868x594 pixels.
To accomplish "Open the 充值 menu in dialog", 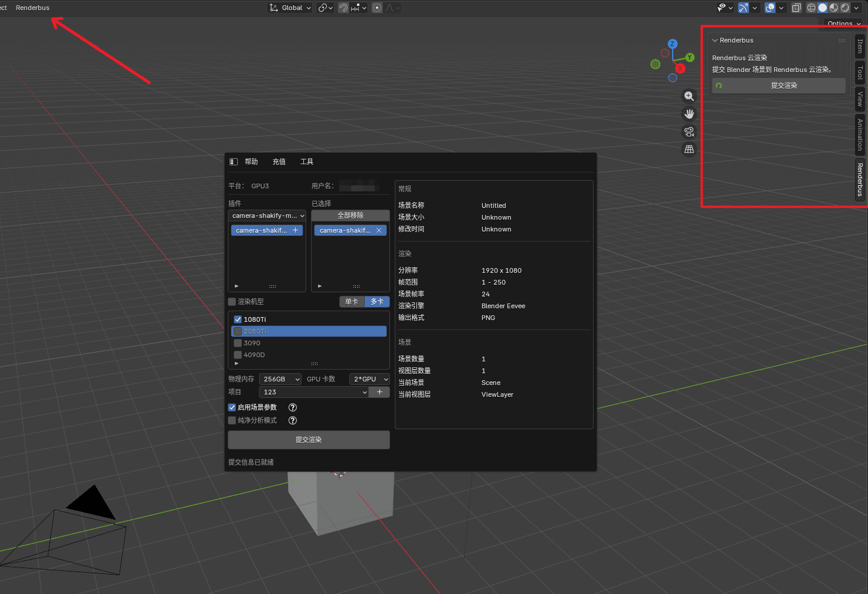I will click(279, 162).
